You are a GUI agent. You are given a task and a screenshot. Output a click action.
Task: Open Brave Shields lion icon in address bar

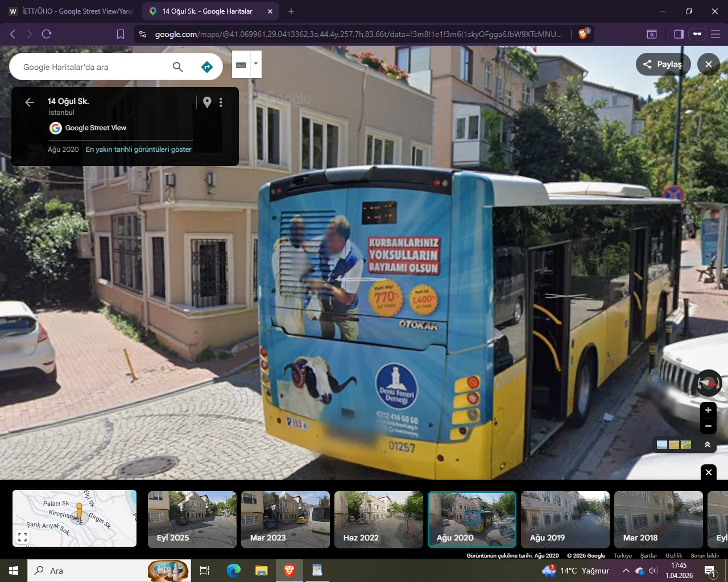pos(583,34)
